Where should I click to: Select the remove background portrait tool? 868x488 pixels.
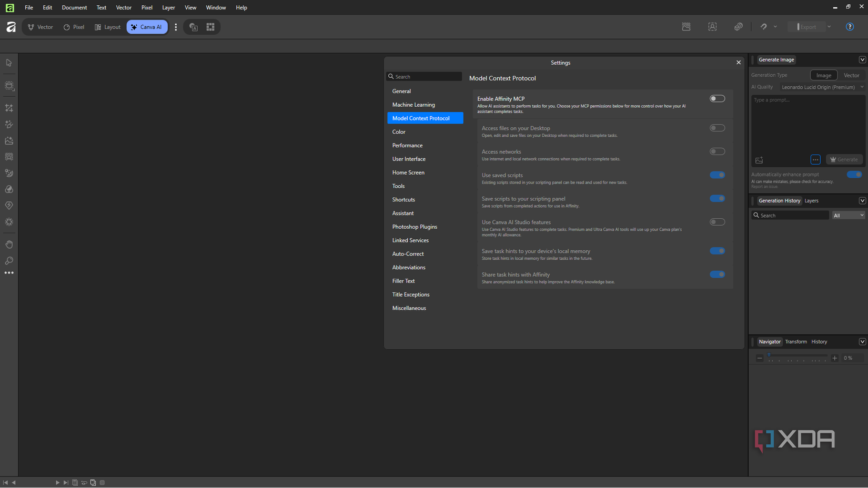(9, 157)
